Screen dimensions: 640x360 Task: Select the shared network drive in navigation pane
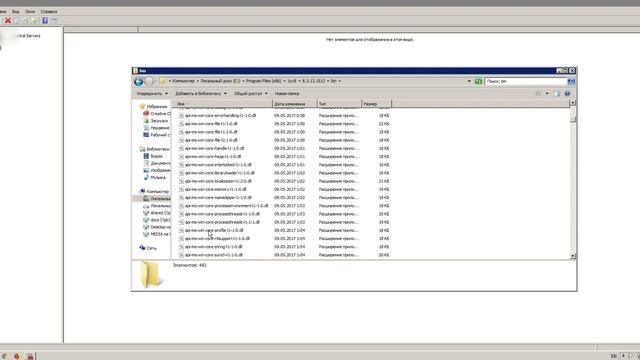point(157,213)
